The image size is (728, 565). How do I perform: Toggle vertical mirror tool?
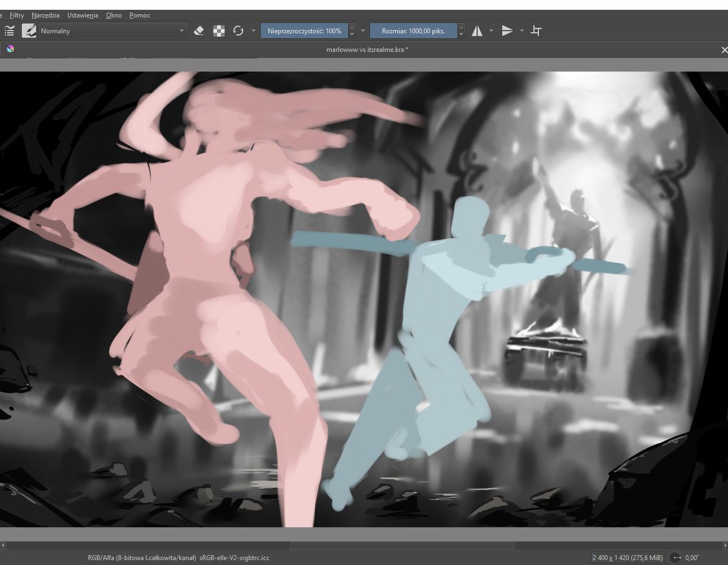coord(507,31)
